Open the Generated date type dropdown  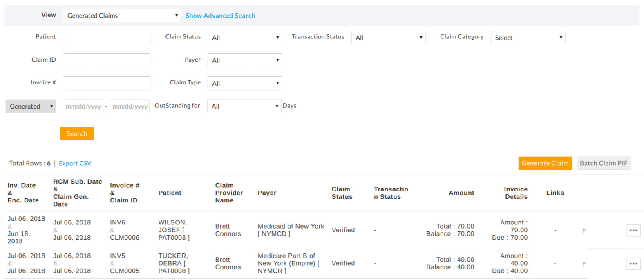(x=31, y=106)
